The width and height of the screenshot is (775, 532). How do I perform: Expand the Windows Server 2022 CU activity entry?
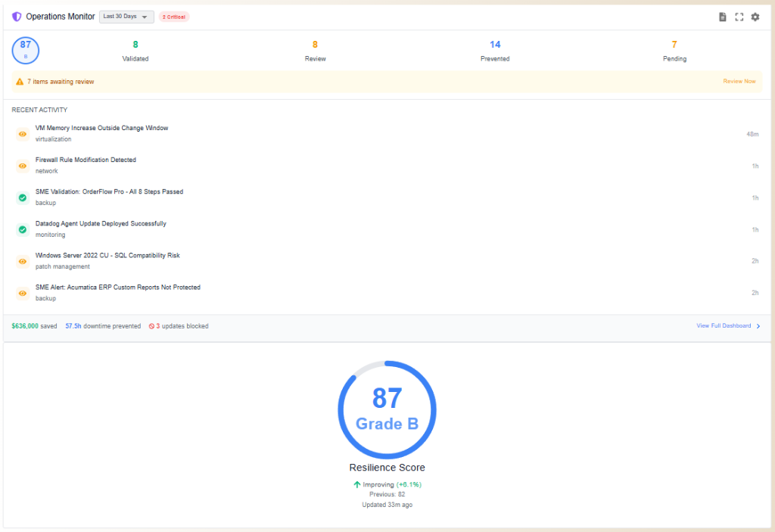pos(107,260)
